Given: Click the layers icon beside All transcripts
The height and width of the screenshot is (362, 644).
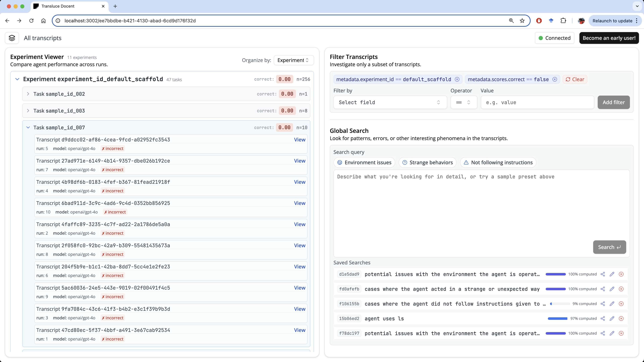Looking at the screenshot, I should (x=12, y=38).
